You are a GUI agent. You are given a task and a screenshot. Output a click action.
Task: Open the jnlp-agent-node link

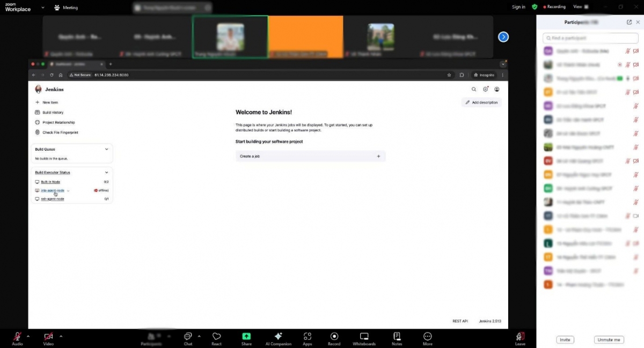tap(53, 190)
